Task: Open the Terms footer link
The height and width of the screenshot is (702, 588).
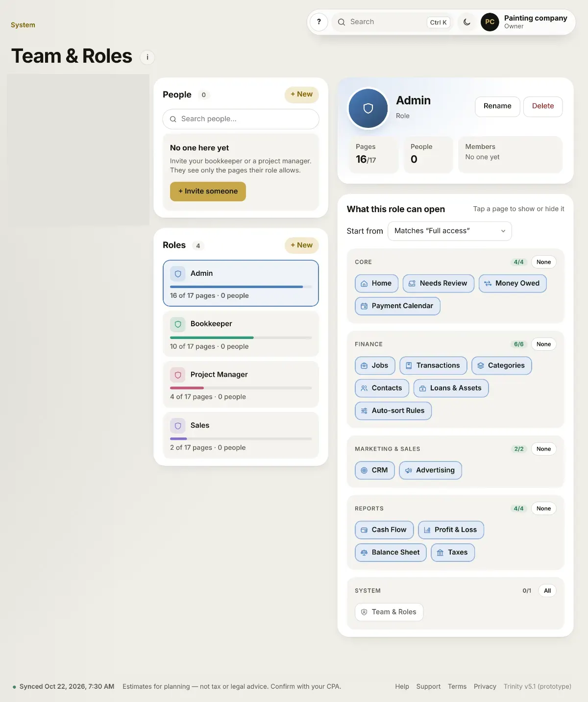Action: [x=457, y=686]
